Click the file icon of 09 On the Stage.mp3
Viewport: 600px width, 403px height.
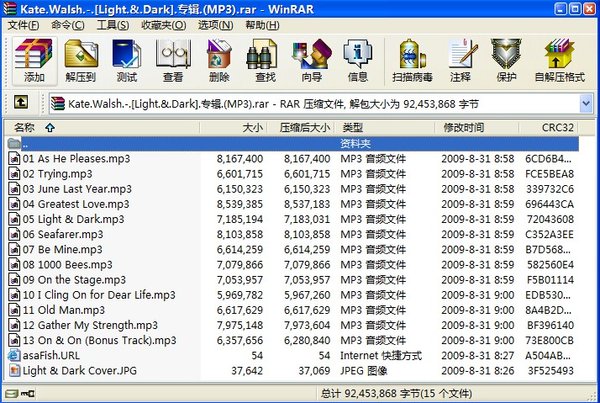(14, 280)
